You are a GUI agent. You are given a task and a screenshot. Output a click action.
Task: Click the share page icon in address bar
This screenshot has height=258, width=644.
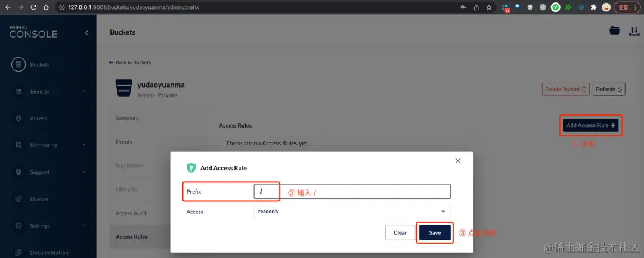[x=476, y=7]
